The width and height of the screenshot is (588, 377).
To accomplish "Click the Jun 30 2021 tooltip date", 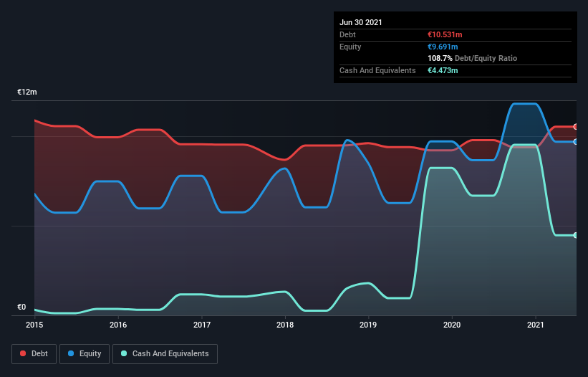I will pyautogui.click(x=361, y=22).
